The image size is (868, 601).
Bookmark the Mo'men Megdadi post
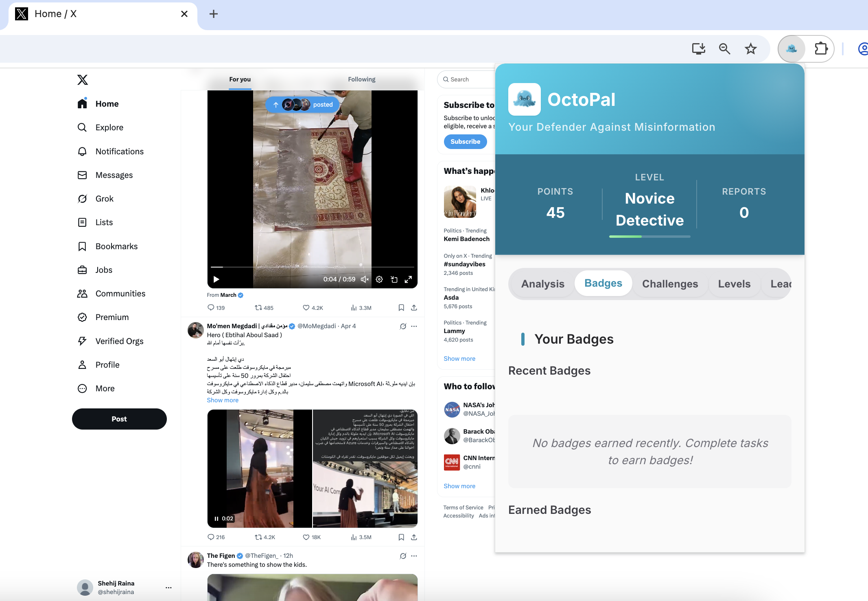pyautogui.click(x=401, y=537)
